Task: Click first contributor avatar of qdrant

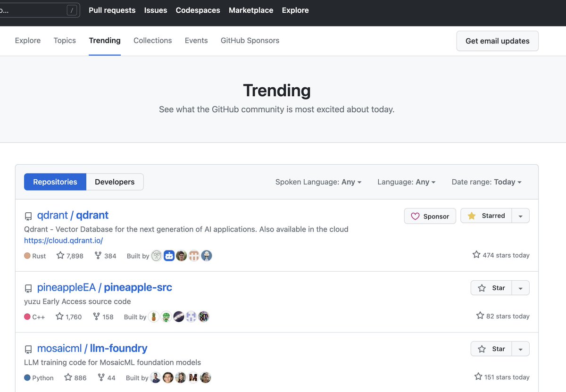Action: click(157, 256)
